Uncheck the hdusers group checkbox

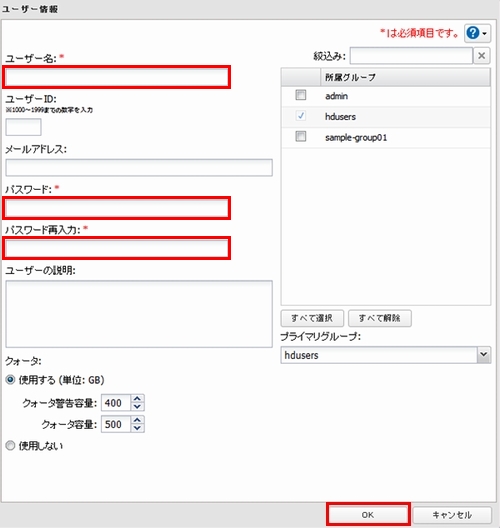tap(301, 116)
